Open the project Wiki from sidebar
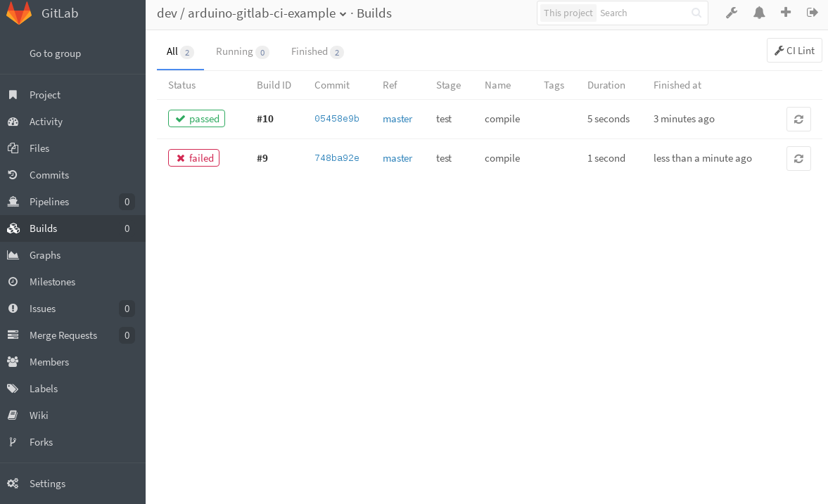The image size is (828, 504). tap(39, 415)
